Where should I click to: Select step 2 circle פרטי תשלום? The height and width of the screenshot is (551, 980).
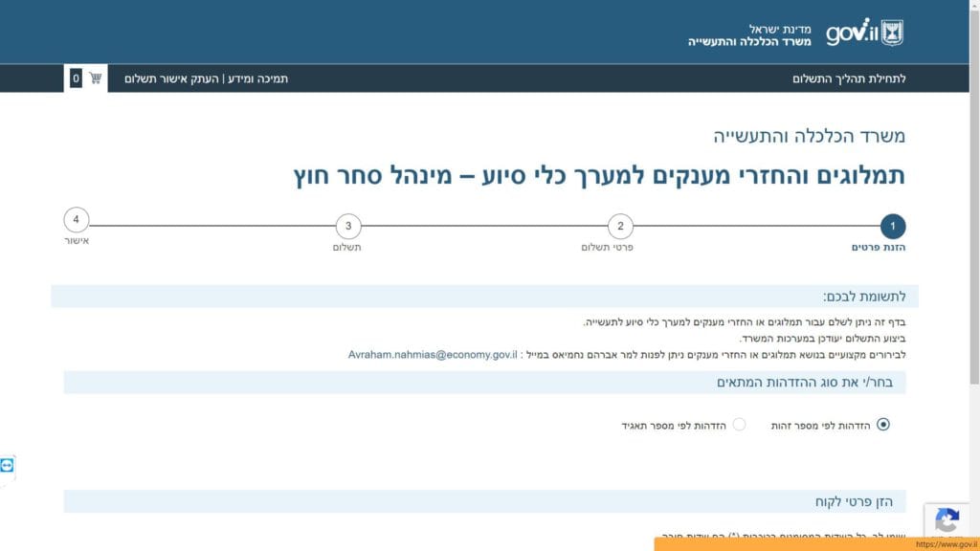click(620, 227)
